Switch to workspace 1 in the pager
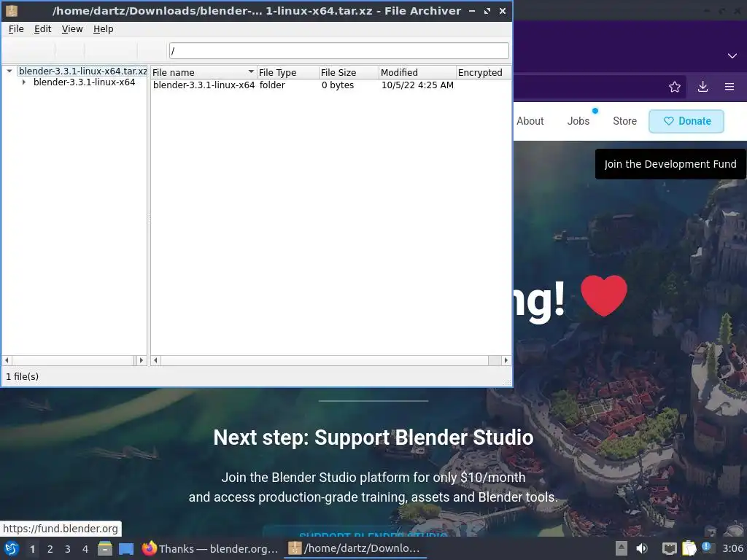 point(32,549)
